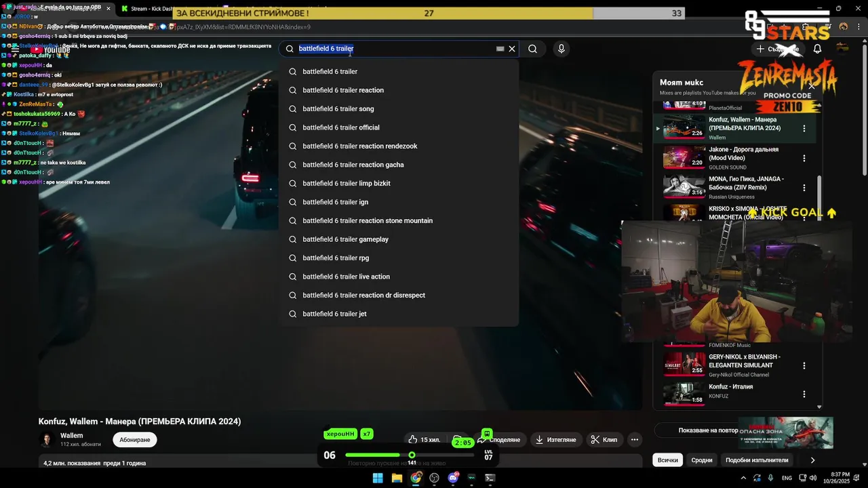Open the on-screen keyboard icon in search box
The width and height of the screenshot is (868, 488).
click(x=500, y=49)
